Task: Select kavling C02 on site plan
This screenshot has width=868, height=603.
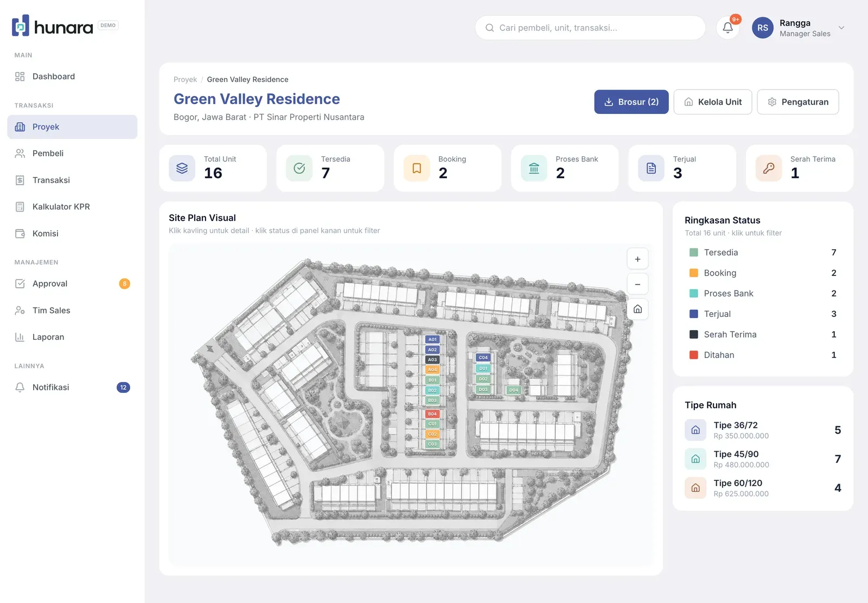Action: tap(432, 434)
